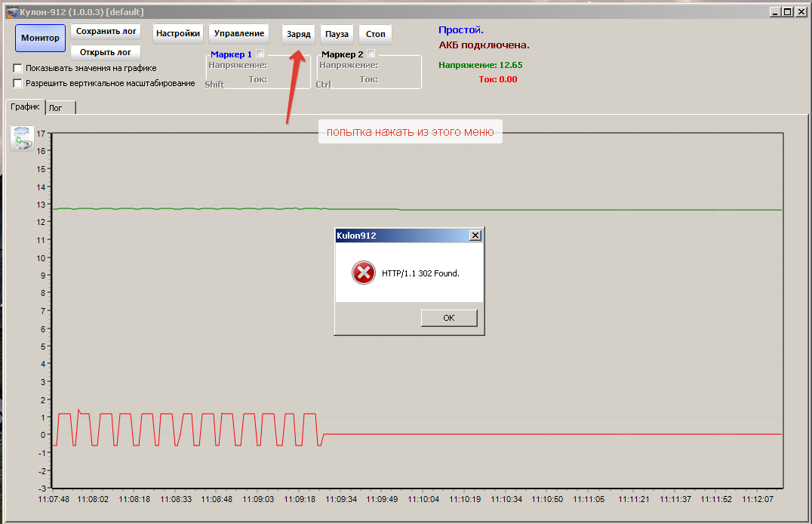Click the red error icon in the dialog
The height and width of the screenshot is (524, 812).
(363, 273)
